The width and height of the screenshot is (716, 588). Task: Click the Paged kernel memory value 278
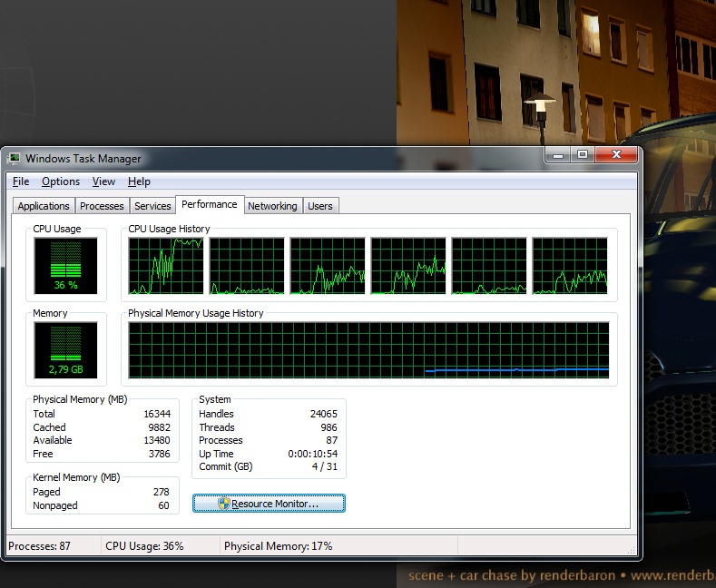tap(162, 492)
